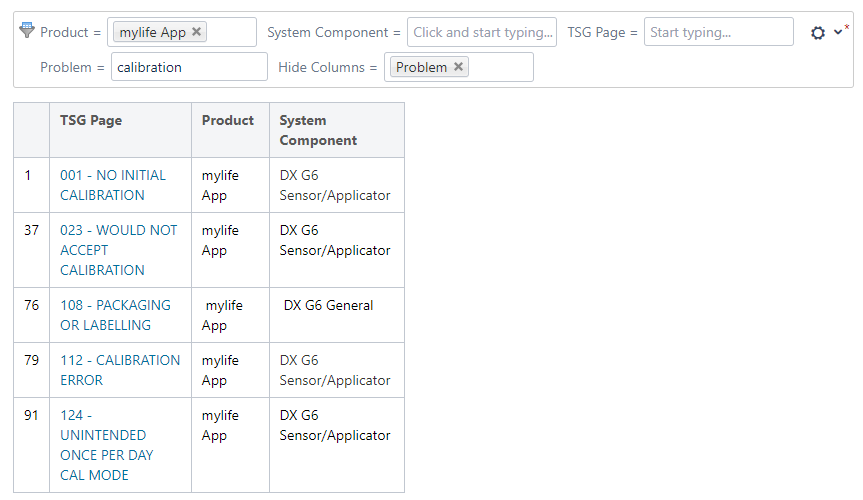Sort by the System Component column header
The image size is (863, 500).
click(x=336, y=130)
